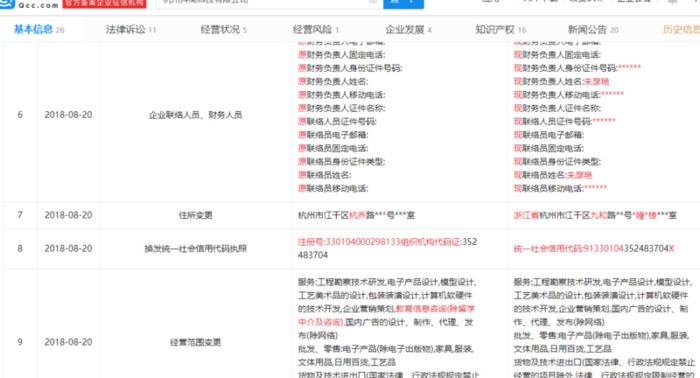
Task: Click 现联络员身份证件类型 line
Action: [x=557, y=162]
